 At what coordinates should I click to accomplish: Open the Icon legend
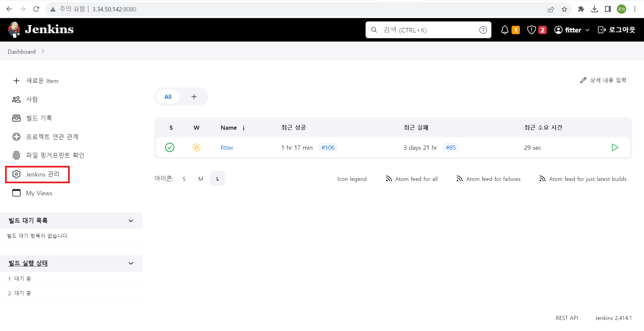click(x=352, y=179)
